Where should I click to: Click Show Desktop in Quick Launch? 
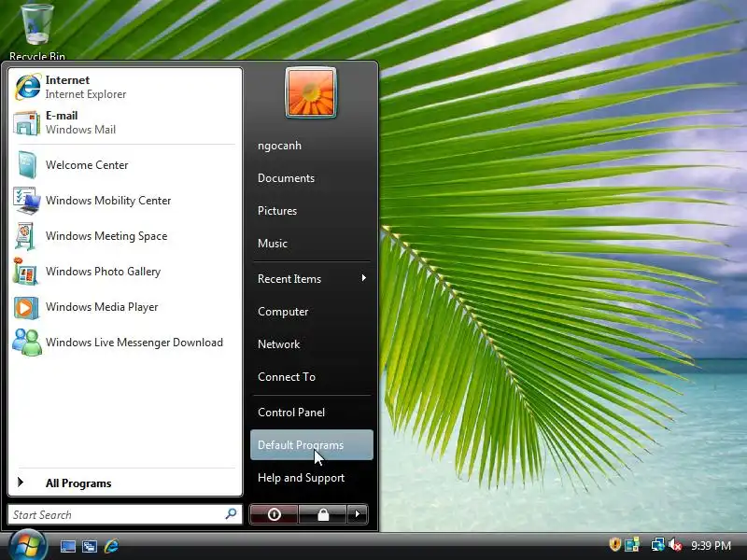(67, 546)
